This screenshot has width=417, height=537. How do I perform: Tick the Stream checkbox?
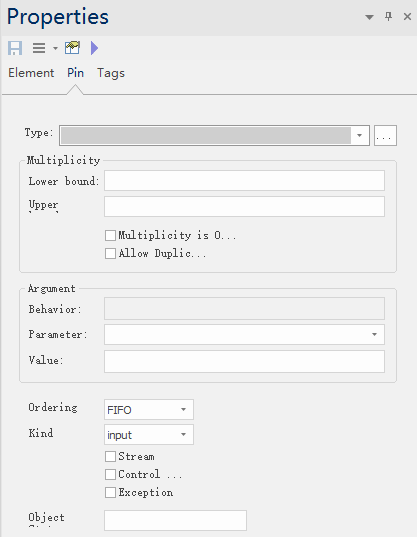pos(110,457)
